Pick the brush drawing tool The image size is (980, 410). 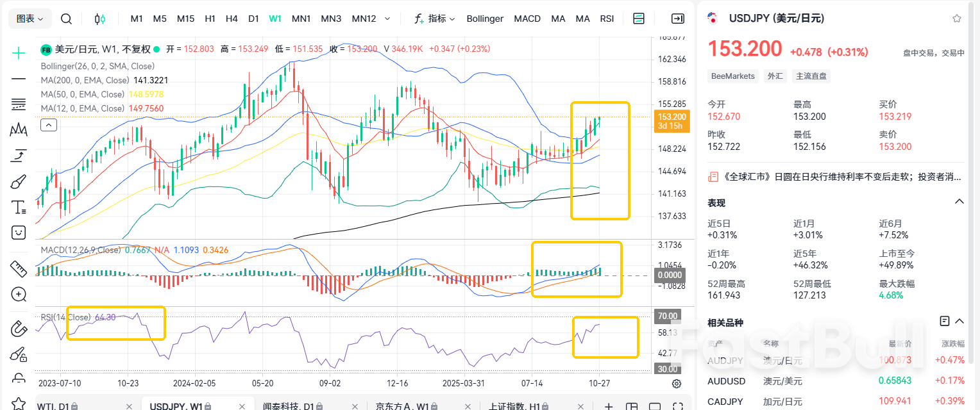[x=19, y=182]
